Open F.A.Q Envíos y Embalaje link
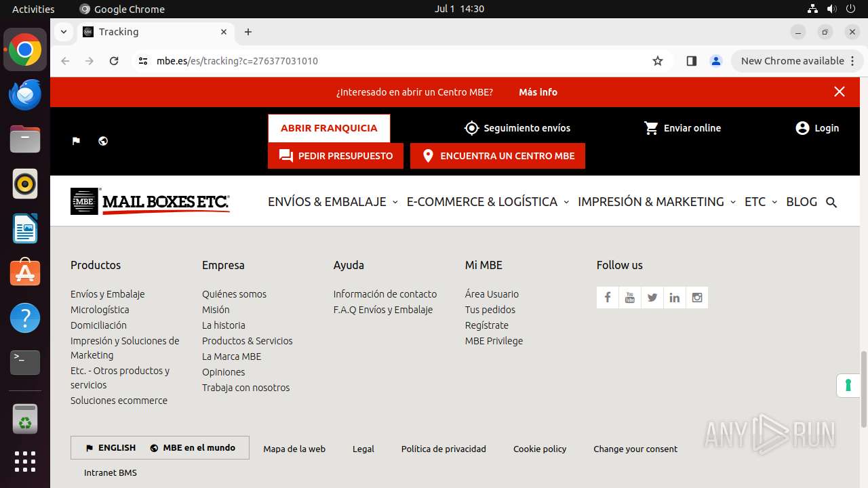The image size is (868, 488). [x=383, y=310]
